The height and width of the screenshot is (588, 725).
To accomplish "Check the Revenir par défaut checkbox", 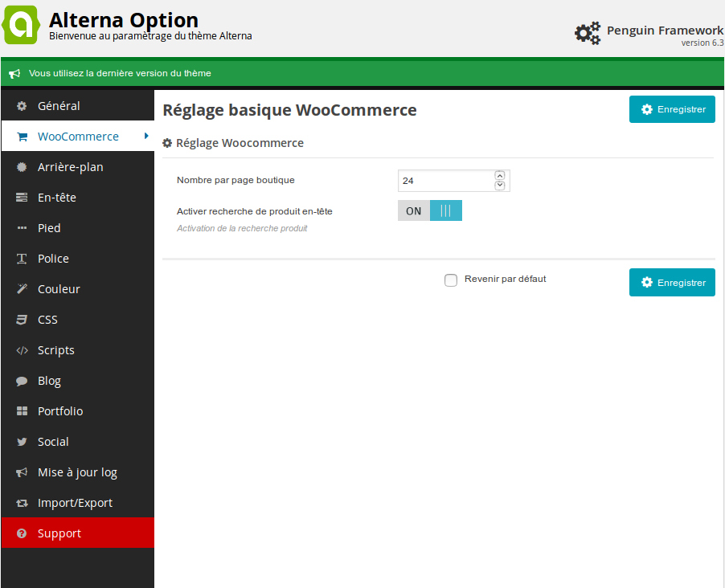I will pos(450,280).
